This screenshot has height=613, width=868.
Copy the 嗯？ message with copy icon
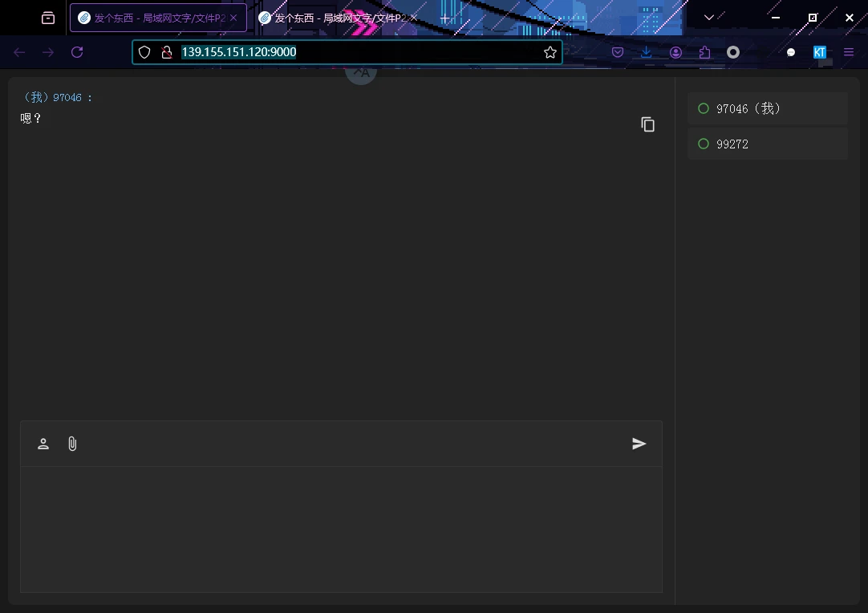point(647,124)
